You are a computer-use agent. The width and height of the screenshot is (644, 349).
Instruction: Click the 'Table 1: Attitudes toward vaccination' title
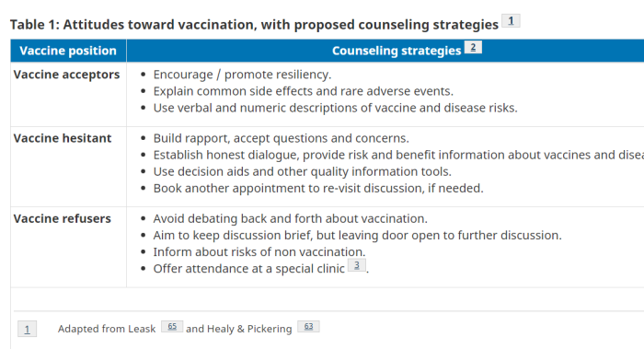pos(254,25)
